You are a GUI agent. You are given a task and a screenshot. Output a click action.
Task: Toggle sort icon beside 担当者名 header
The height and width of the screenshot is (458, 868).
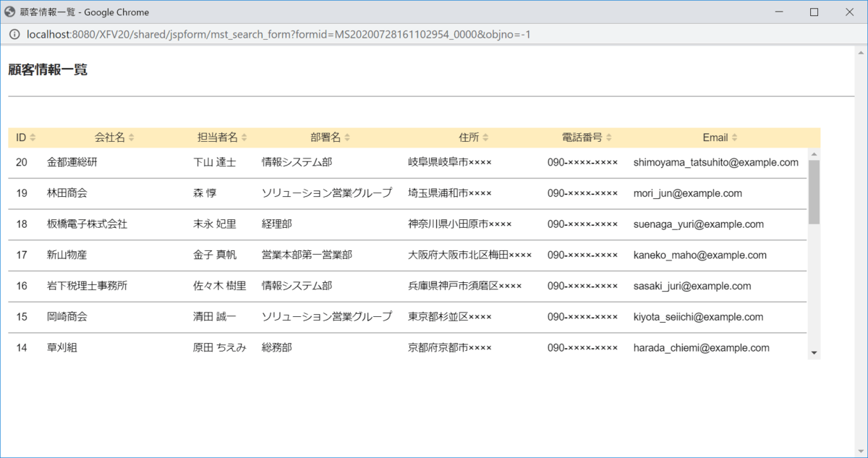[244, 137]
